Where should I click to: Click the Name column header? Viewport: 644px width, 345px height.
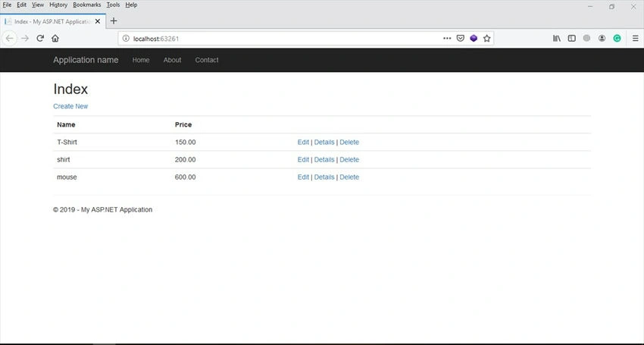[x=66, y=124]
